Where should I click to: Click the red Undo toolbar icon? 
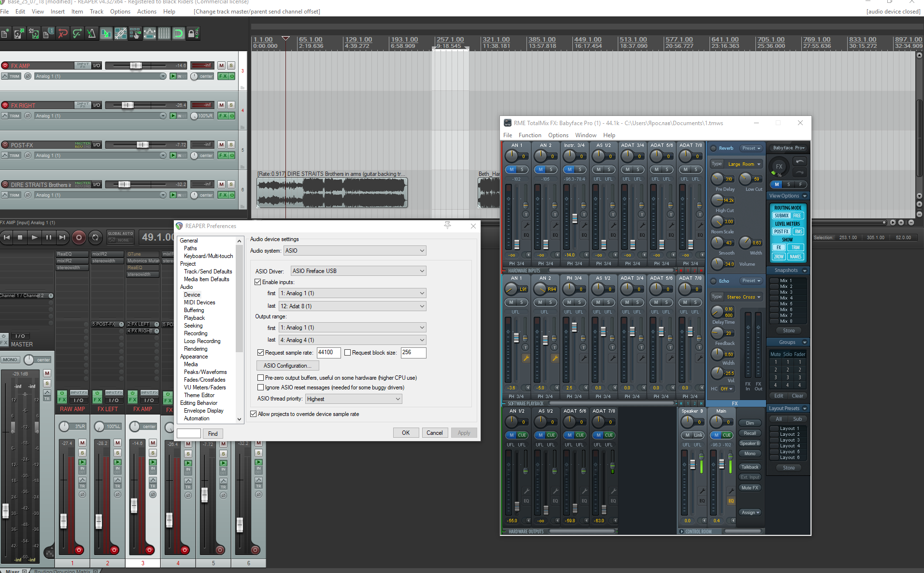point(63,33)
